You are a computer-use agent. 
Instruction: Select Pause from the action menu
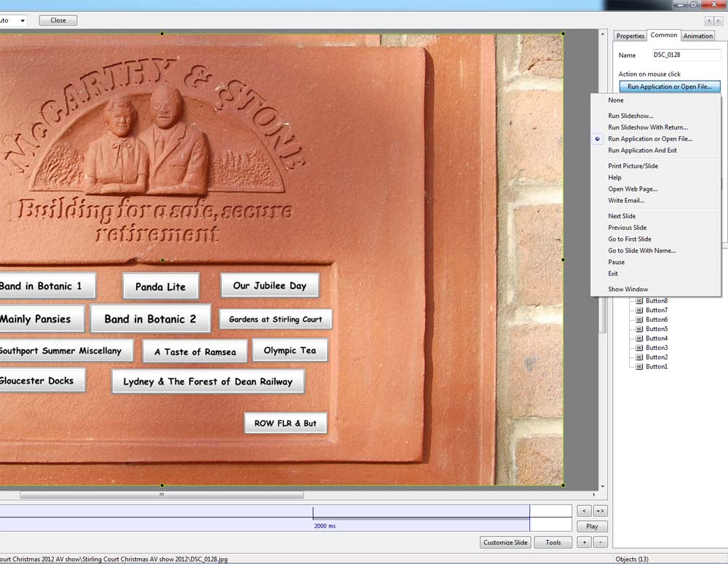pyautogui.click(x=616, y=262)
